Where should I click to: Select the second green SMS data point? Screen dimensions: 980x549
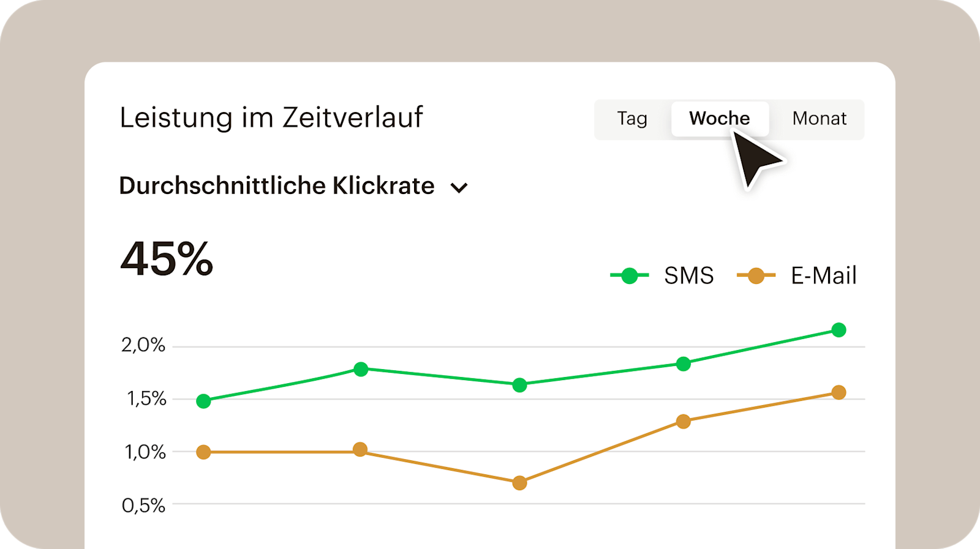(361, 369)
